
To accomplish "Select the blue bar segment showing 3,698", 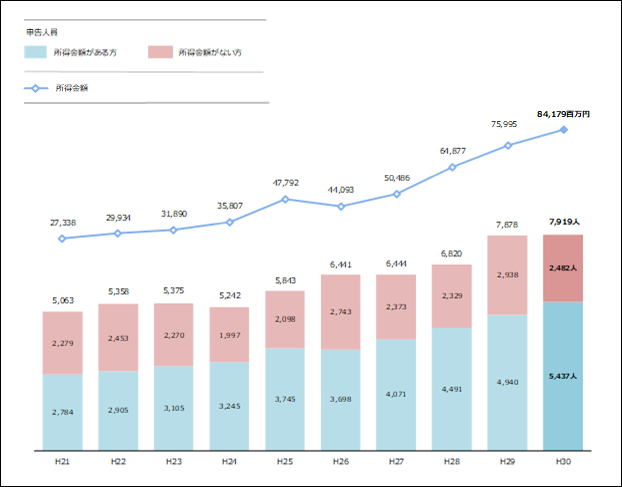I will pyautogui.click(x=341, y=400).
